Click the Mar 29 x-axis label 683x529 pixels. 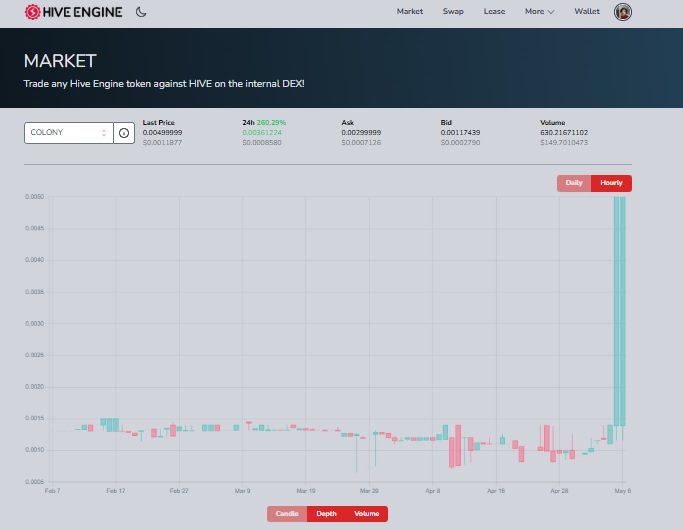[369, 491]
